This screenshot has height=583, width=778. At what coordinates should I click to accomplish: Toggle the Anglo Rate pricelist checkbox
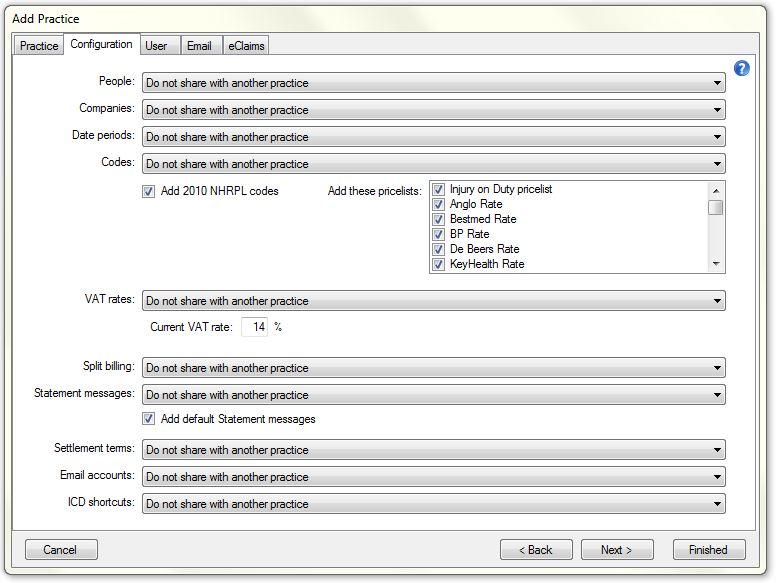pyautogui.click(x=438, y=204)
